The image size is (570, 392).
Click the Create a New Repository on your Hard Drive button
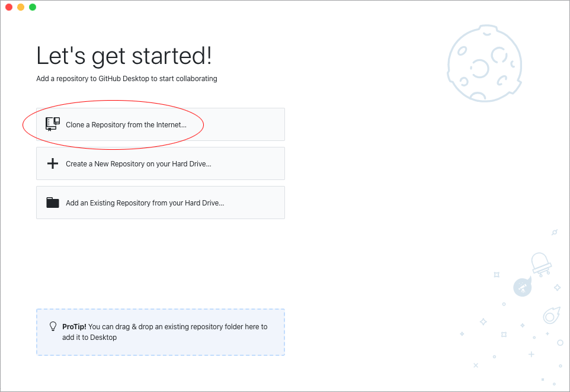161,163
